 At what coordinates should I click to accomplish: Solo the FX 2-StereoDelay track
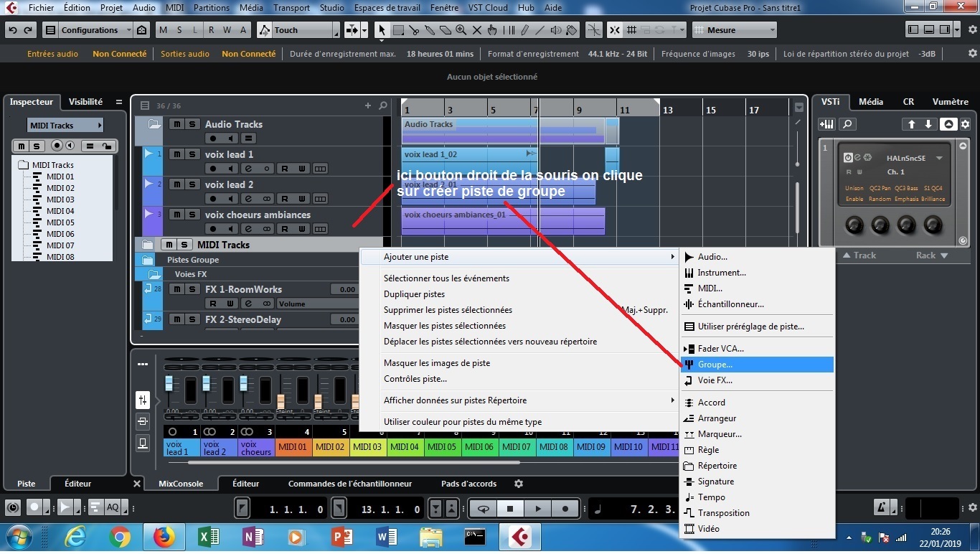coord(192,319)
